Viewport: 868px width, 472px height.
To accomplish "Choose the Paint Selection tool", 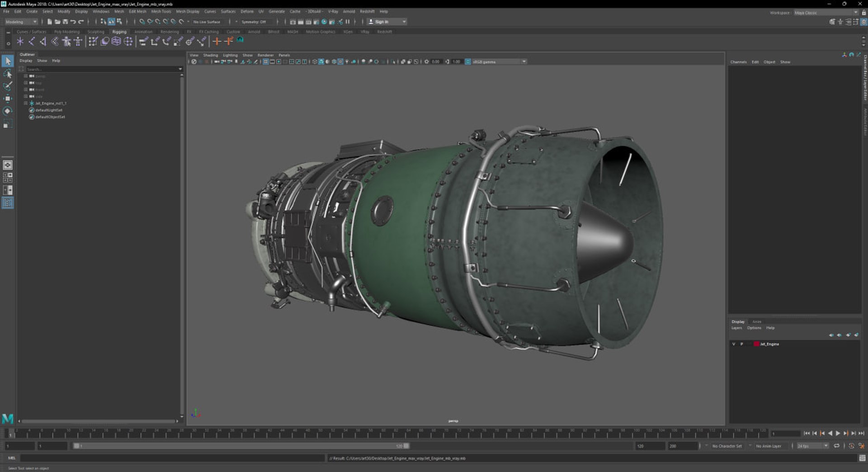I will pos(8,86).
